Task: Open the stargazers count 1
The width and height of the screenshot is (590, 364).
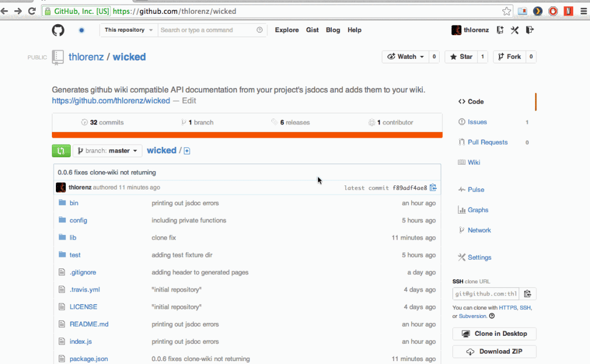Action: coord(482,57)
